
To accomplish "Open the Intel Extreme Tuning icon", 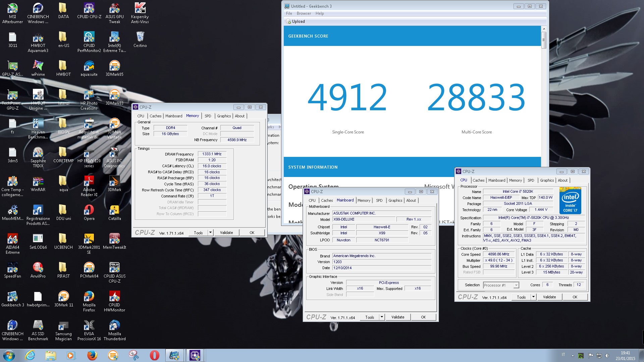I will point(114,42).
